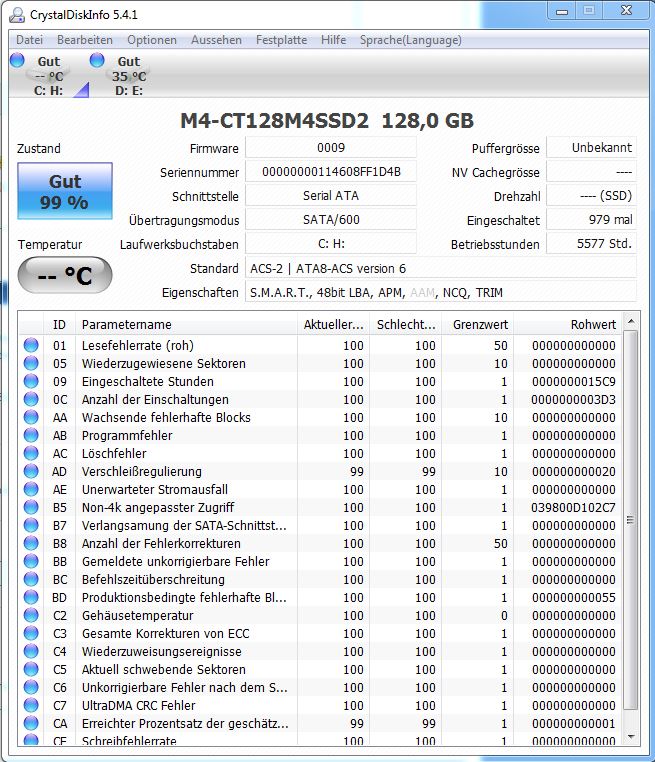Image resolution: width=655 pixels, height=762 pixels.
Task: Click status orb for UltraDMA CRC Fehler
Action: click(31, 705)
